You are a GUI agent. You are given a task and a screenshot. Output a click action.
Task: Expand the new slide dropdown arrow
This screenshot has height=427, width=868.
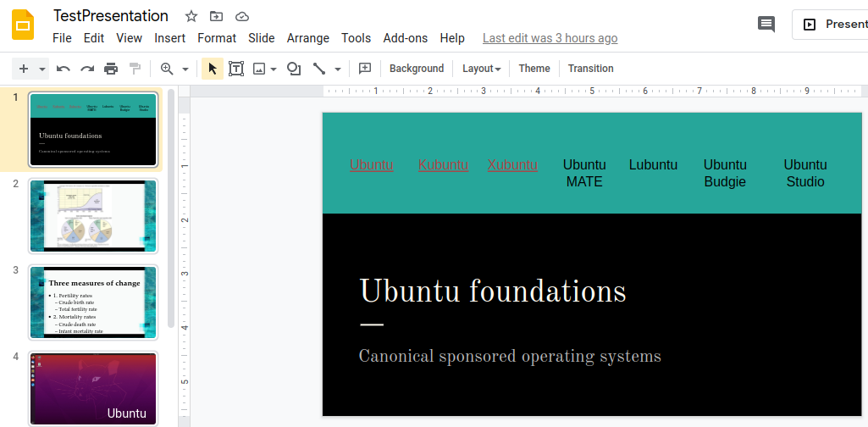pyautogui.click(x=42, y=69)
